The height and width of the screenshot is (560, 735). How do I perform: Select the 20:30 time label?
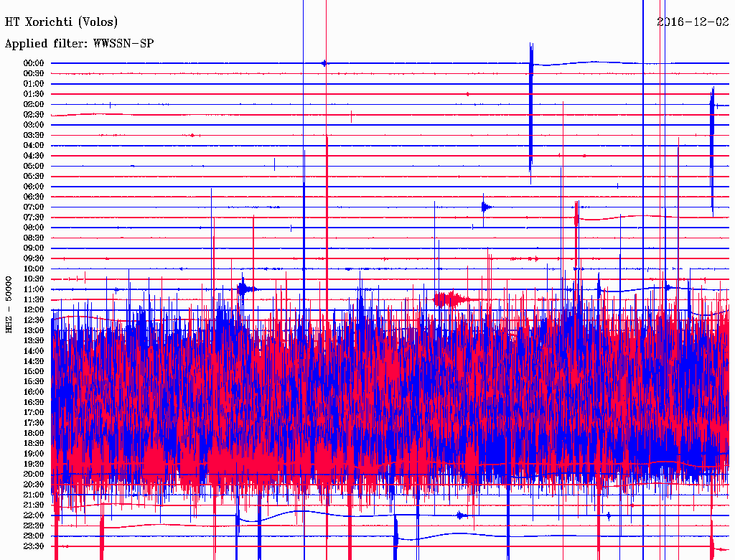pos(34,484)
